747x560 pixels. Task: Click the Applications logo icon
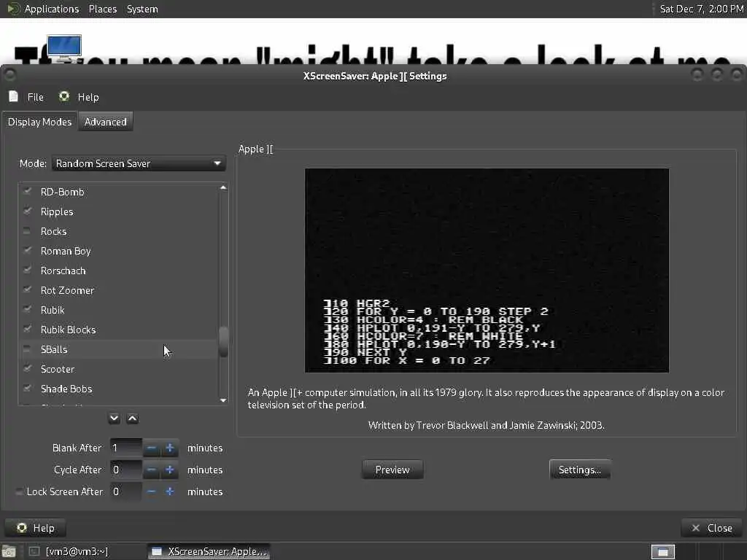(14, 9)
